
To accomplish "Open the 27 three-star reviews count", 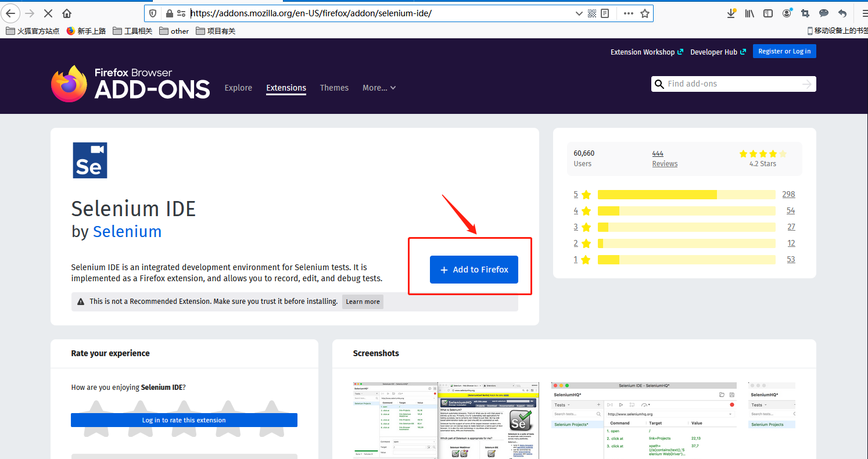I will click(791, 227).
